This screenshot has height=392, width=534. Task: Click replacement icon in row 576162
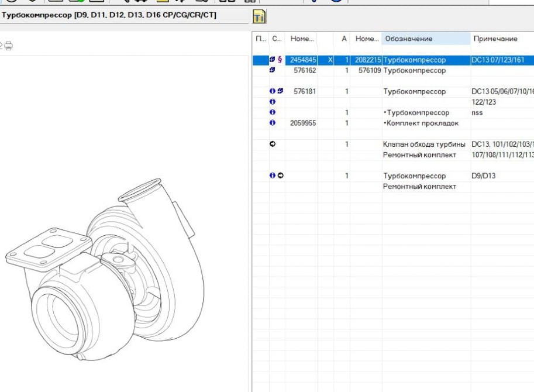click(273, 70)
